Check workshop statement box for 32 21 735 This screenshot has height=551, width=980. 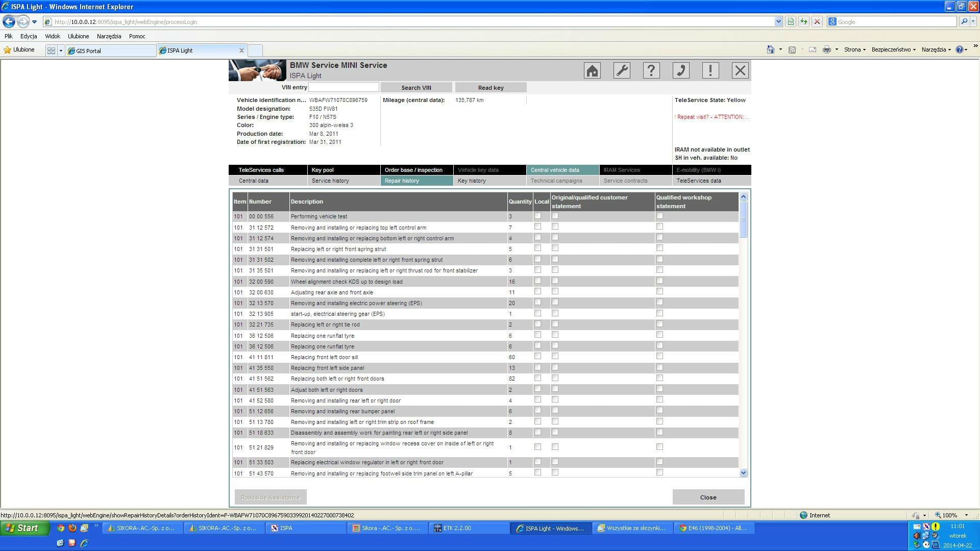point(659,324)
